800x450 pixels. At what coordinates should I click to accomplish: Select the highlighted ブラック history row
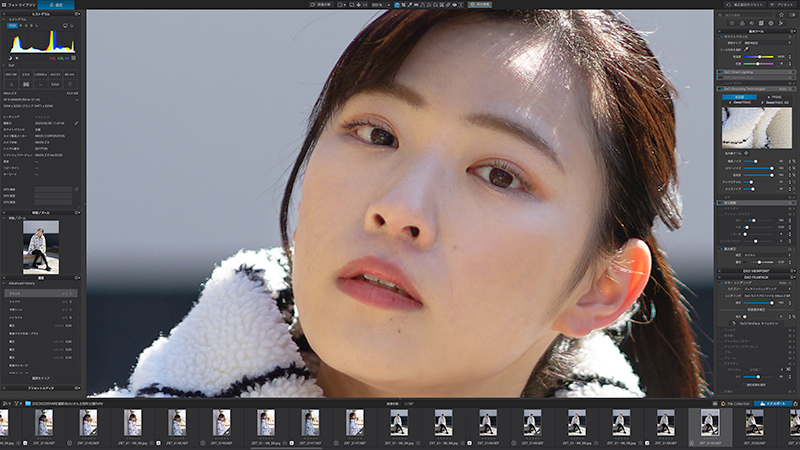click(40, 293)
